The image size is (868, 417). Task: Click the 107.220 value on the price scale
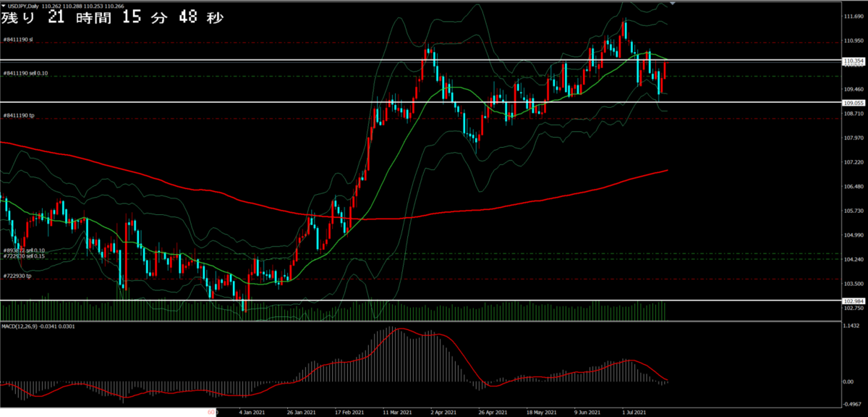(x=854, y=162)
